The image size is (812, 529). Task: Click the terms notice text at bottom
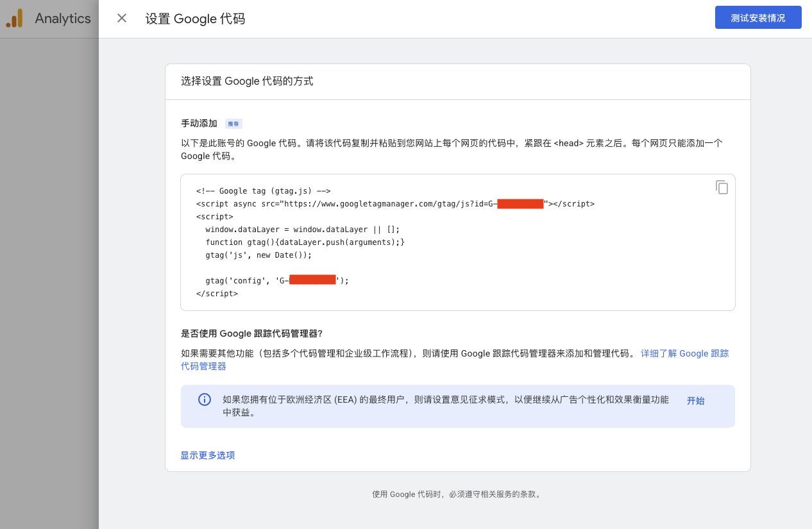click(457, 494)
